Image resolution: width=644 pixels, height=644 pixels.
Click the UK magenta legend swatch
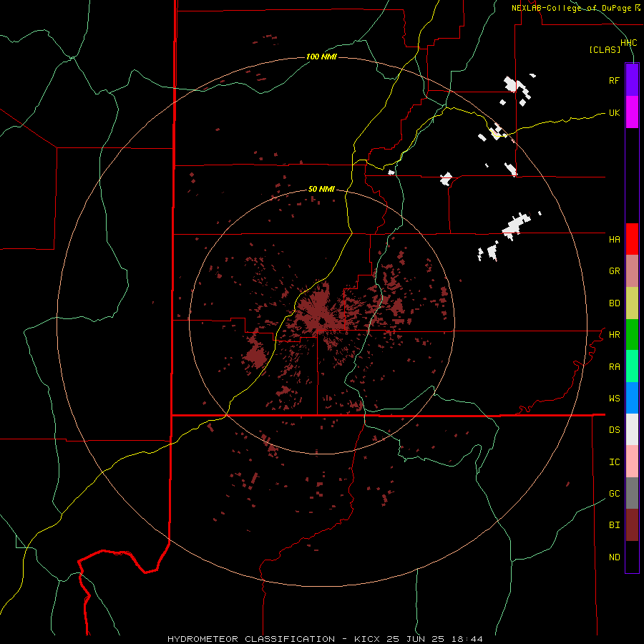pyautogui.click(x=632, y=112)
